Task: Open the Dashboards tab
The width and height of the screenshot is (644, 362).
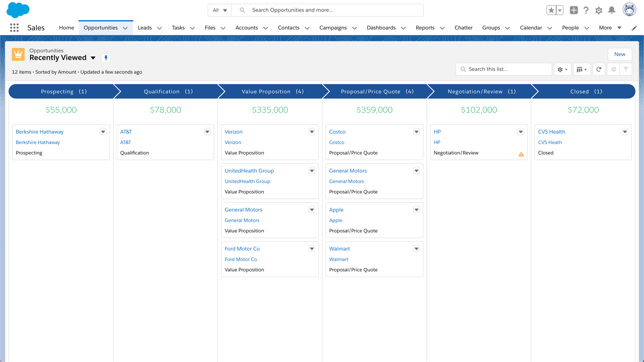Action: point(381,28)
